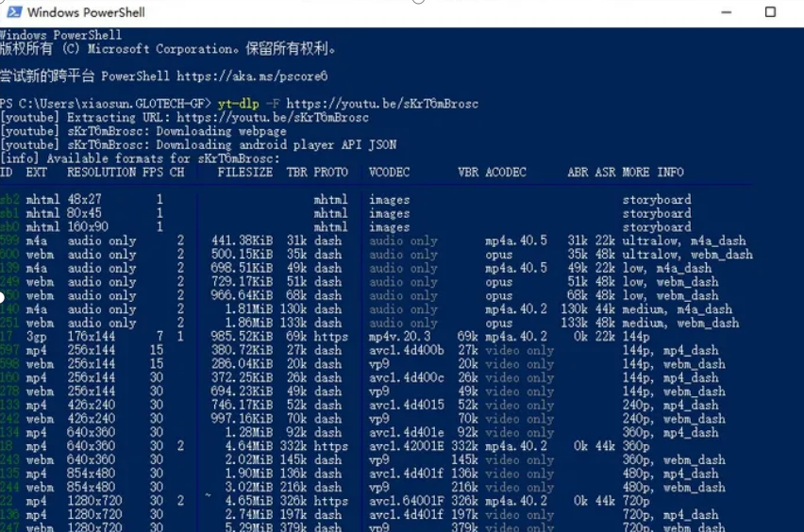
Task: Click the 3.02MiB filesize value
Action: tap(249, 488)
